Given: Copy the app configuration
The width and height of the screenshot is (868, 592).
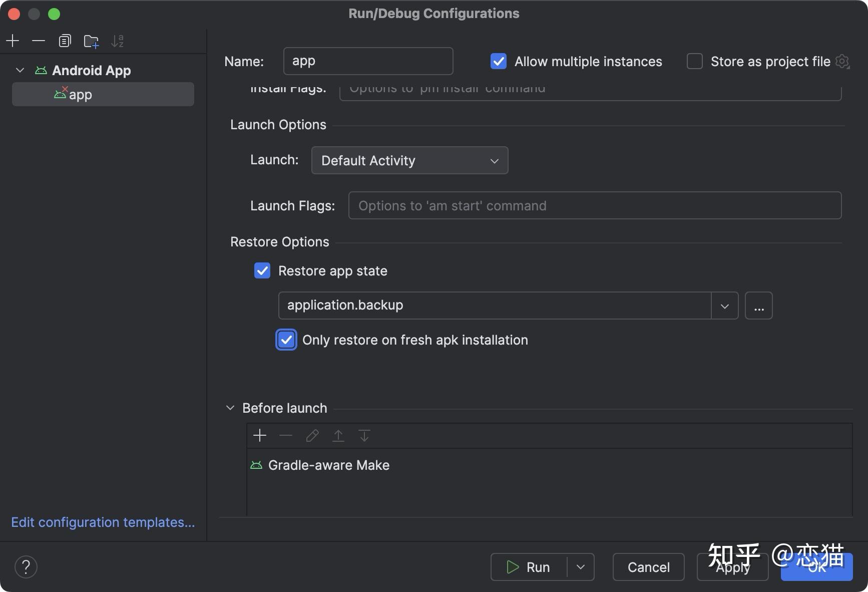Looking at the screenshot, I should point(65,41).
